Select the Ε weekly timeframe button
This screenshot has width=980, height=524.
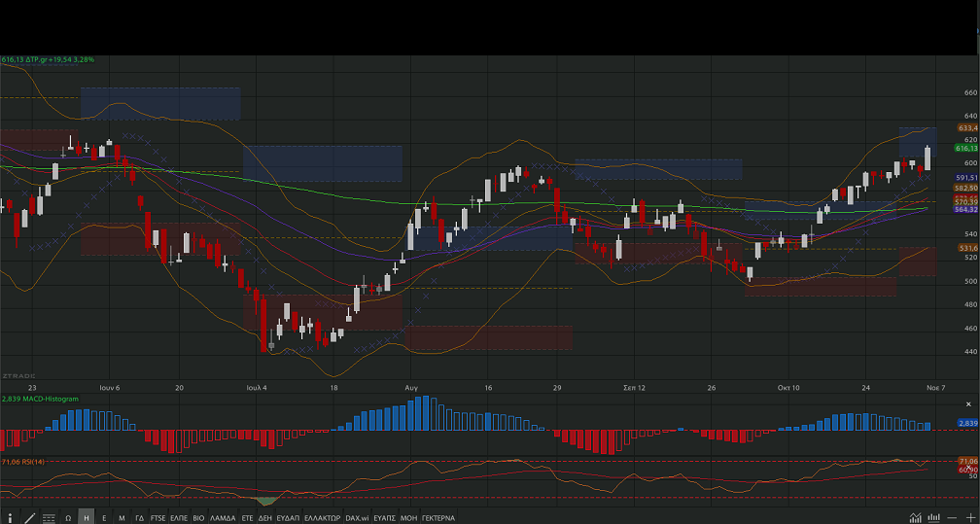[x=104, y=518]
